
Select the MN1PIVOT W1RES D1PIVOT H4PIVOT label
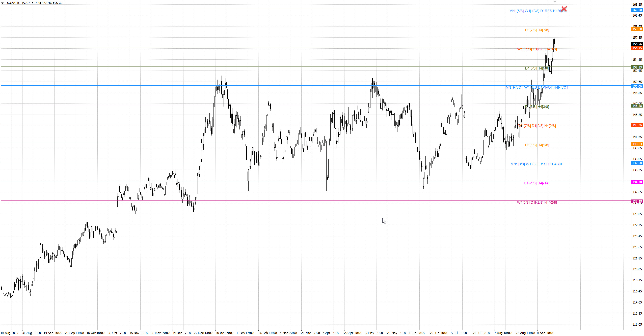click(x=537, y=87)
